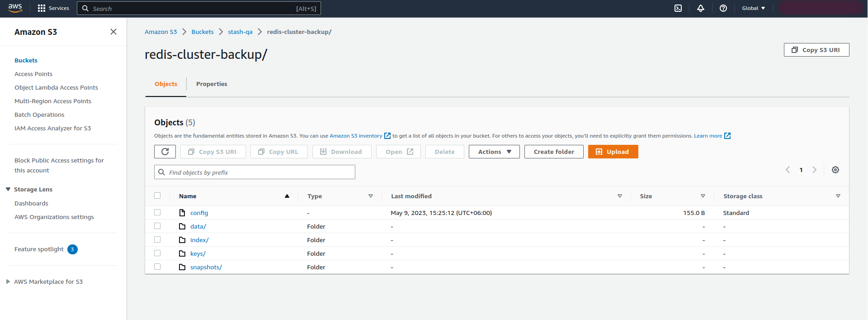Switch to the Properties tab
Viewport: 868px width, 320px height.
point(212,84)
